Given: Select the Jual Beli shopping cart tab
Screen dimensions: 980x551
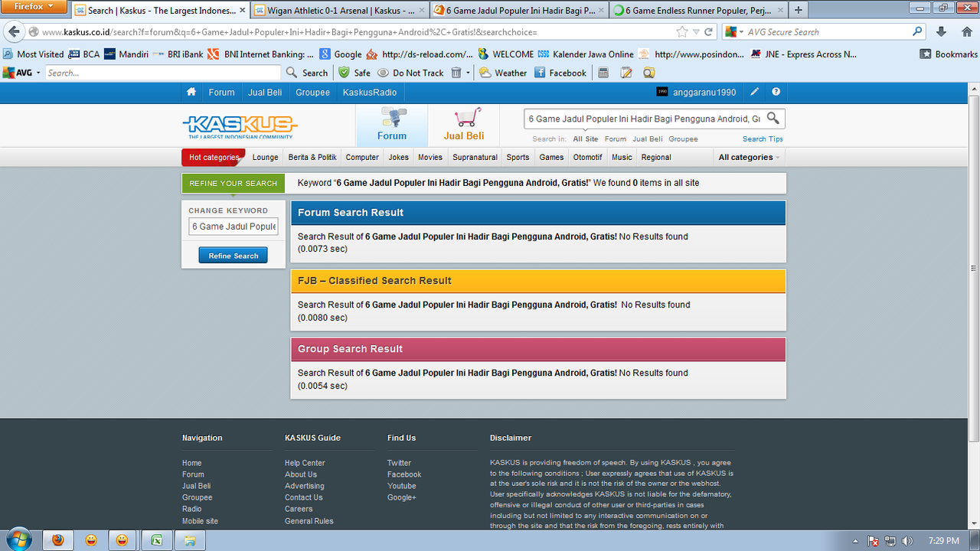Looking at the screenshot, I should (464, 126).
